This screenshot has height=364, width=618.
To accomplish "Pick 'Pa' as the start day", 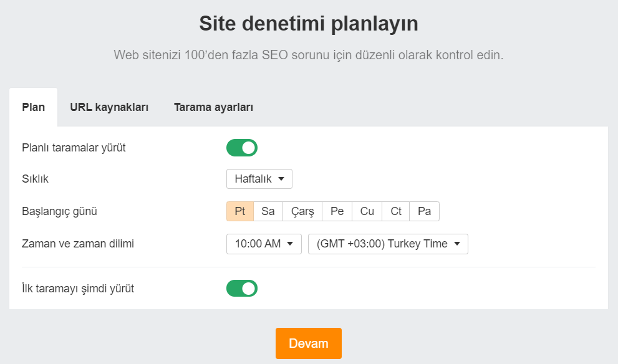I will click(425, 211).
